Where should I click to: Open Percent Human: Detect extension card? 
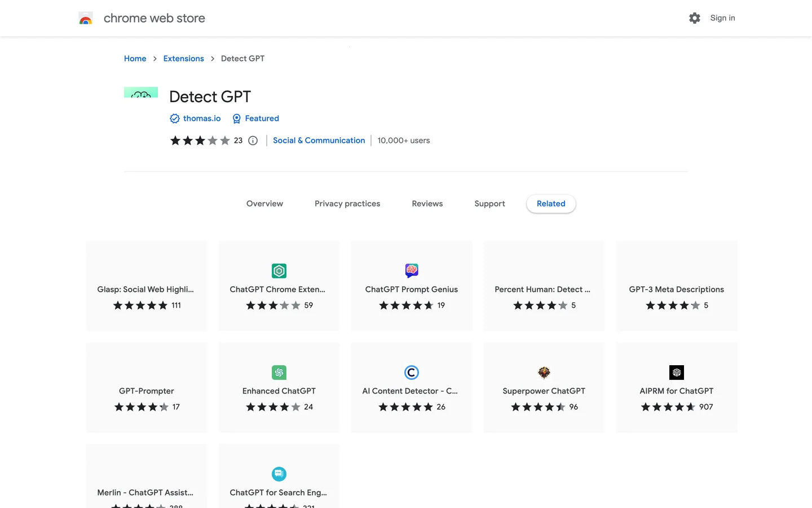(x=544, y=286)
